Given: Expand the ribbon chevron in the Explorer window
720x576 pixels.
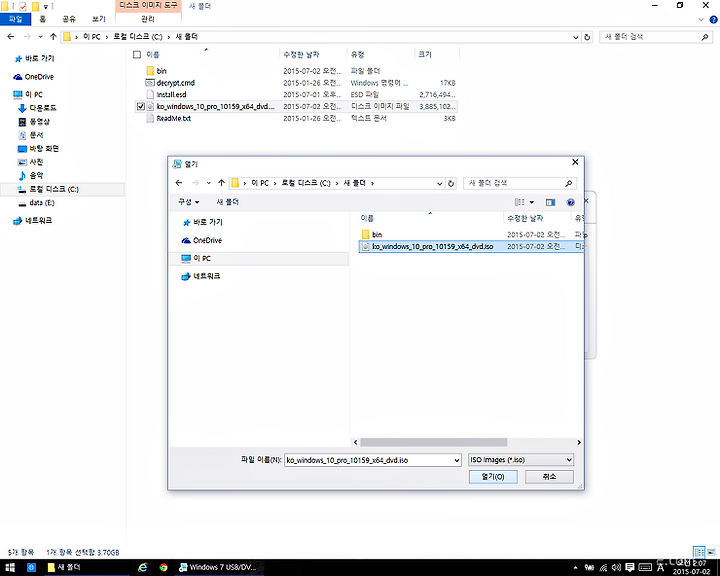Looking at the screenshot, I should [x=701, y=20].
